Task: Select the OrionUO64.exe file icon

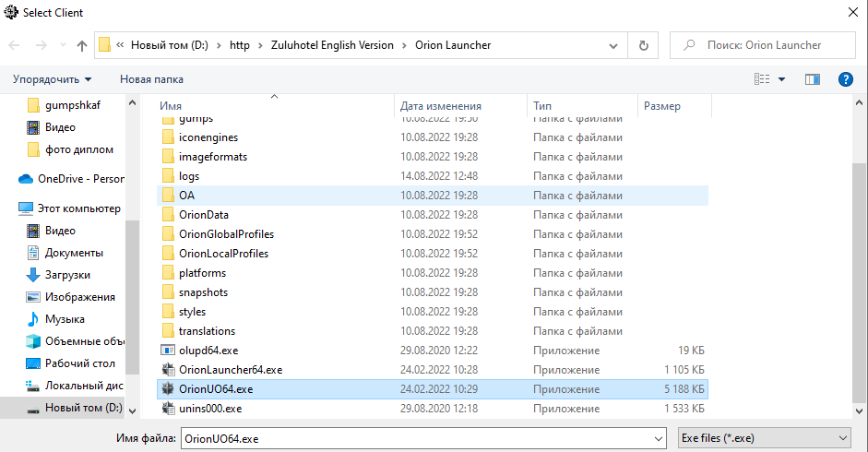Action: point(168,389)
